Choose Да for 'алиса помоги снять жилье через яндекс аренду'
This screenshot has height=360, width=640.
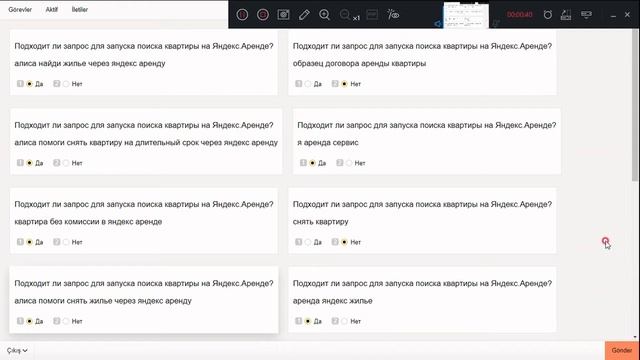tap(29, 321)
